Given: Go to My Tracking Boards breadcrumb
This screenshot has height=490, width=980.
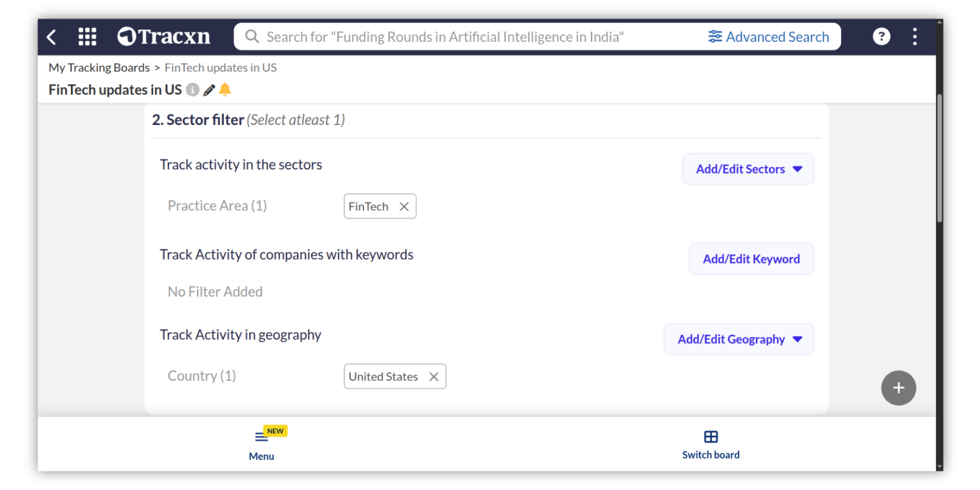Looking at the screenshot, I should pyautogui.click(x=99, y=68).
